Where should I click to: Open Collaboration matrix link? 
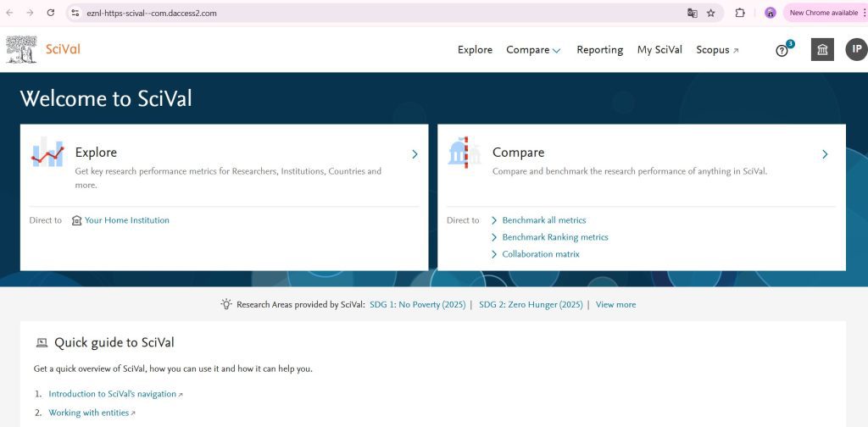tap(540, 254)
